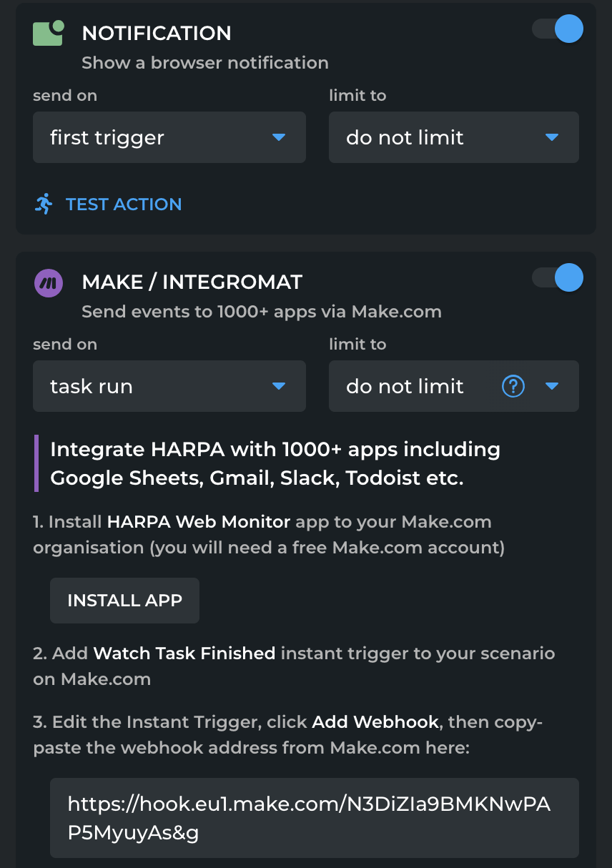Screen dimensions: 612x868
Task: Click the NOTIFICATION section title
Action: pyautogui.click(x=157, y=33)
